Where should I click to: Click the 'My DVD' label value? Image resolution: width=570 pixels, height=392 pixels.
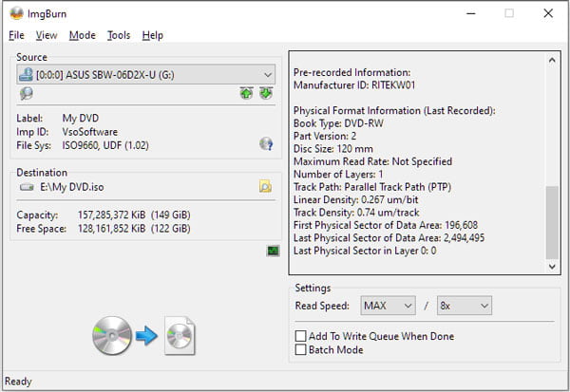point(81,118)
